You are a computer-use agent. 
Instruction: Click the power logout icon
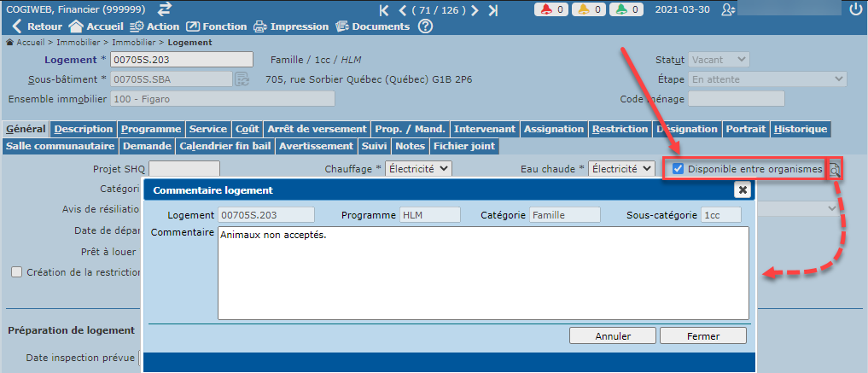pyautogui.click(x=856, y=10)
